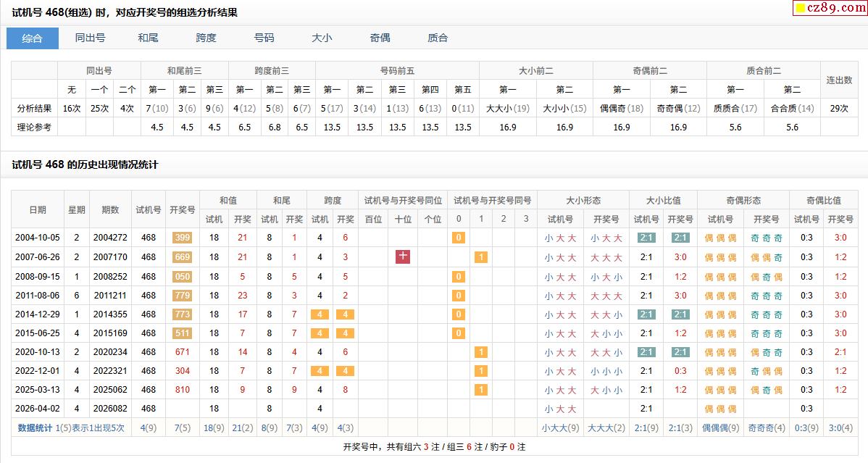This screenshot has height=463, width=868.
Task: Click issue number 2026082 in the table
Action: 110,409
